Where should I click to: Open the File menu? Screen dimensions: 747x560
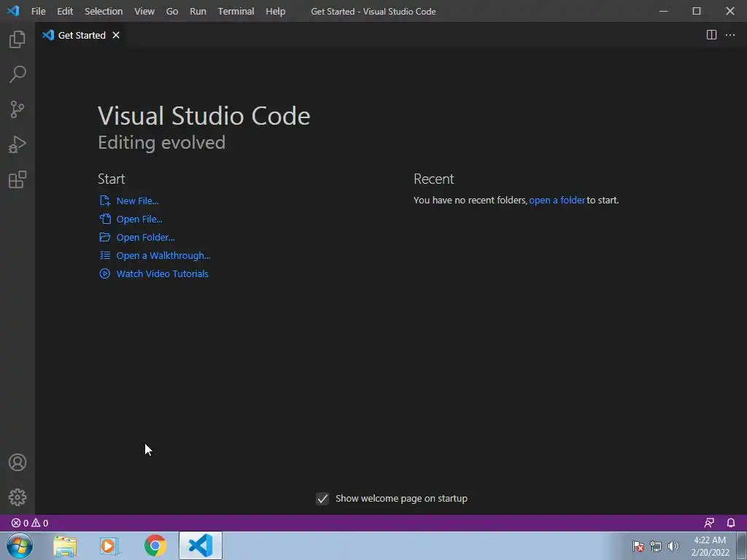pos(38,11)
